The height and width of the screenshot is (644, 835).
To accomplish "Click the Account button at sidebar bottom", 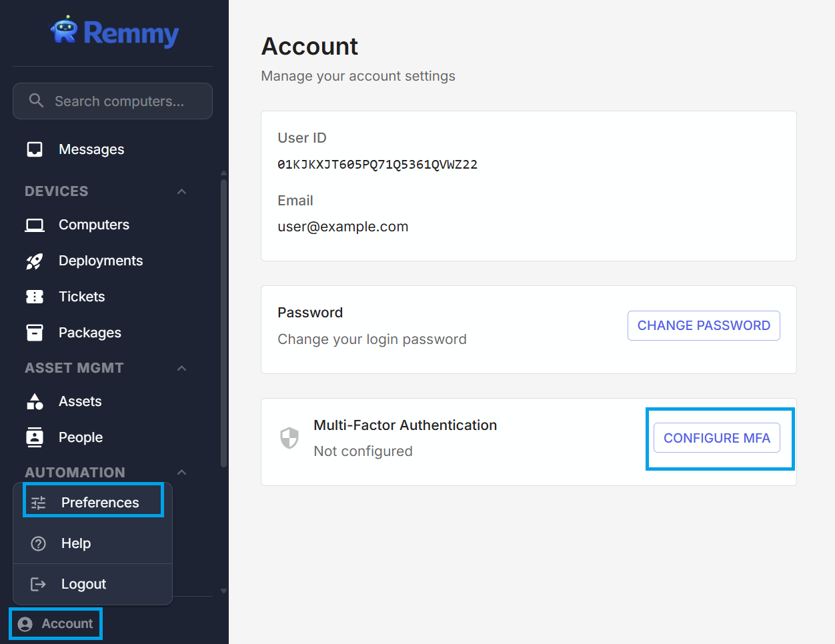I will pos(56,624).
